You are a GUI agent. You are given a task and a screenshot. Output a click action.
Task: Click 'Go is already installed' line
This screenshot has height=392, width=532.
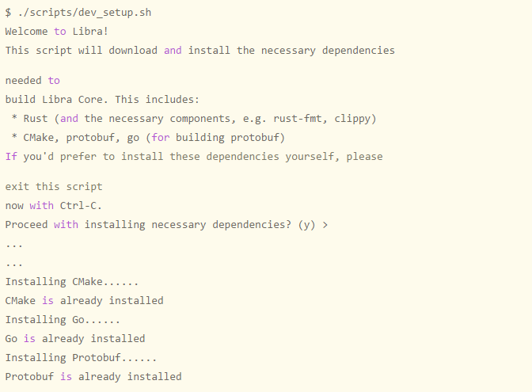click(x=75, y=339)
